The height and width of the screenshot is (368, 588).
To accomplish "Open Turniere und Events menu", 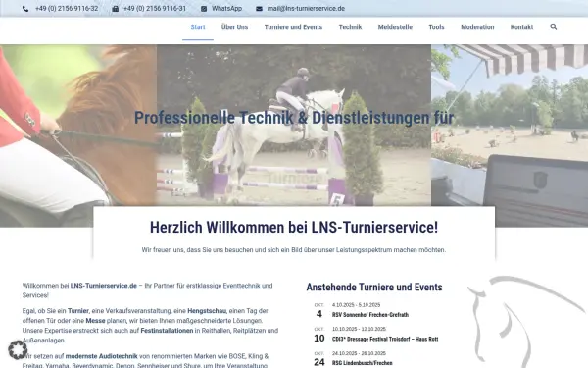I will pos(293,27).
